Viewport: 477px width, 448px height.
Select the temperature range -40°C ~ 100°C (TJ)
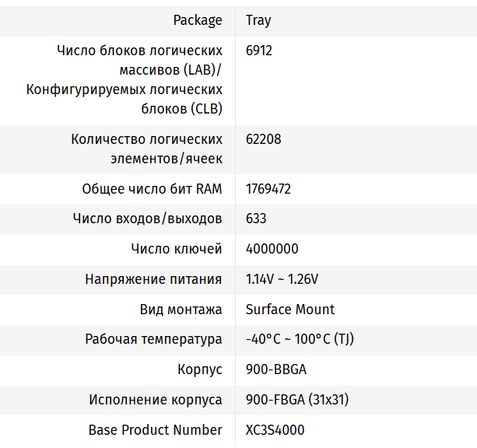[300, 339]
